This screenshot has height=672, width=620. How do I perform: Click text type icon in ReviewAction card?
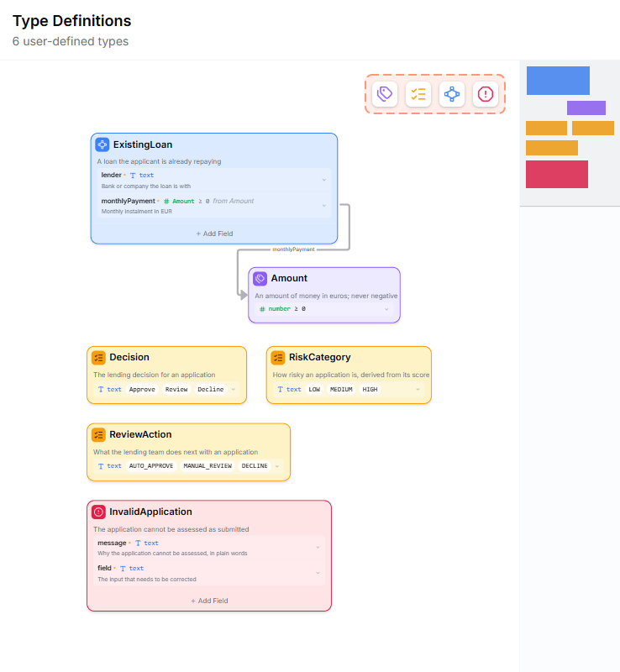click(101, 466)
